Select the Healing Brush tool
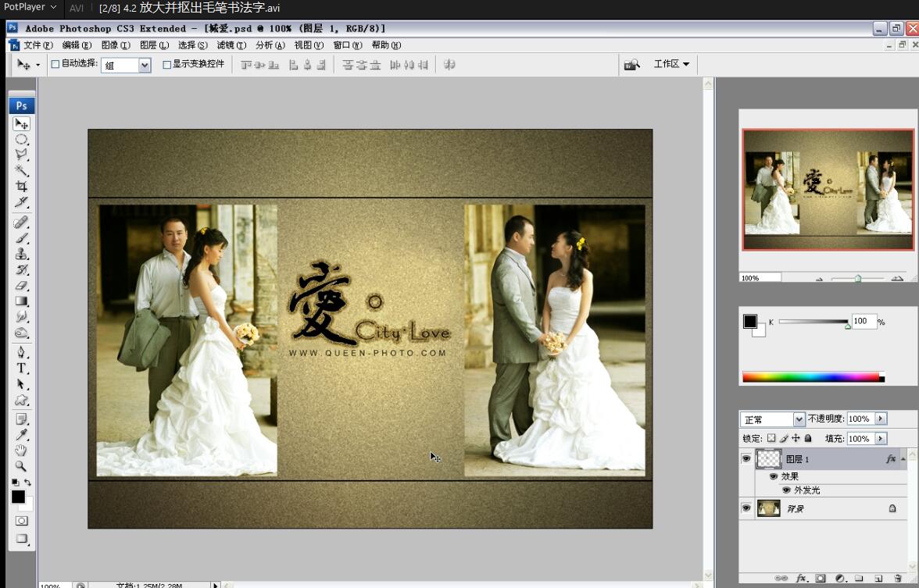Viewport: 919px width, 588px height. tap(21, 223)
